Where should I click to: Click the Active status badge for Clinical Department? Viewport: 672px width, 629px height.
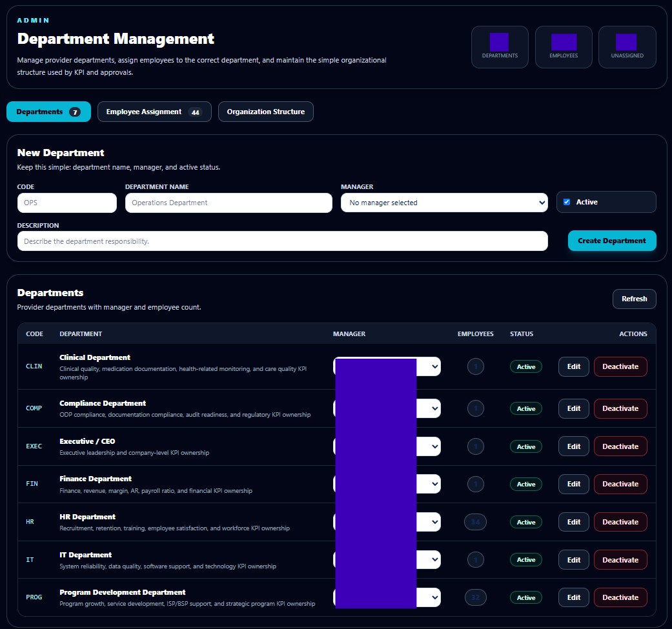tap(526, 366)
